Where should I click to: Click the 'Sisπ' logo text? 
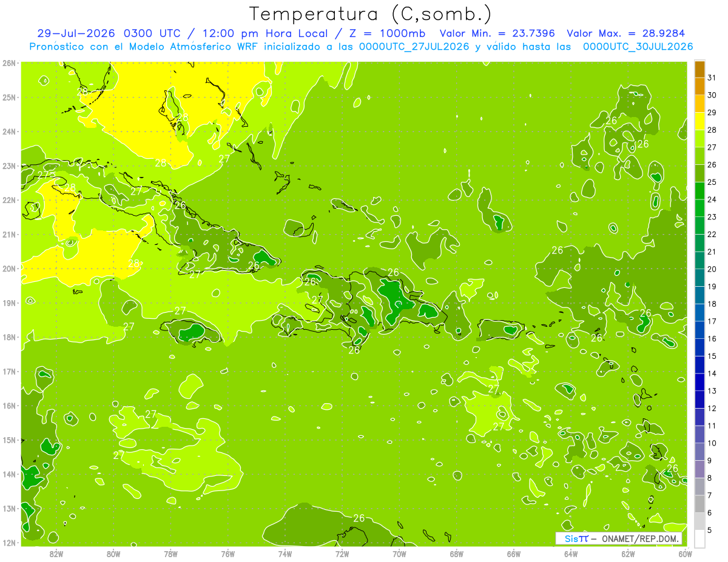click(x=576, y=538)
